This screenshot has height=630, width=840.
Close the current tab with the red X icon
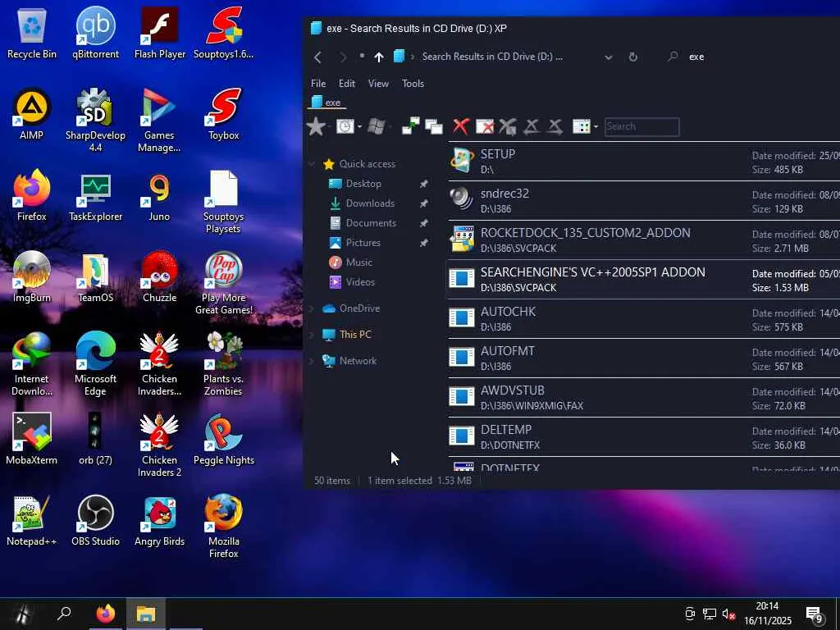(x=461, y=126)
